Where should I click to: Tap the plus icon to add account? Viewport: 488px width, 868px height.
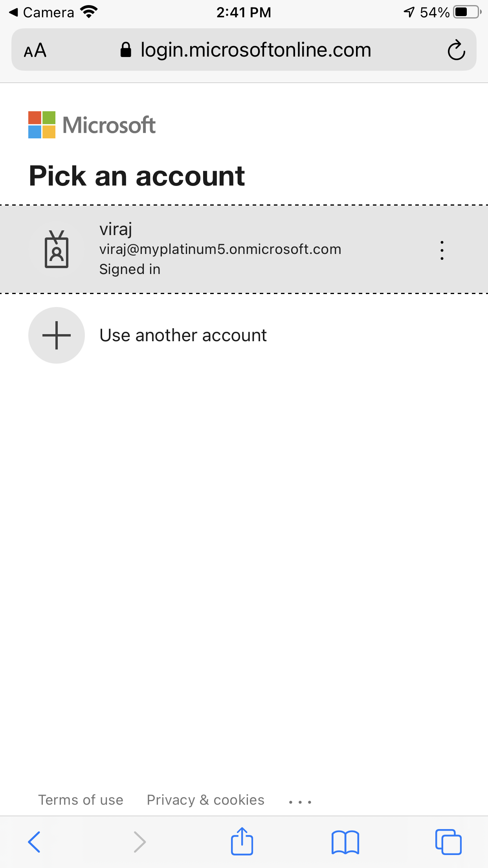coord(57,335)
